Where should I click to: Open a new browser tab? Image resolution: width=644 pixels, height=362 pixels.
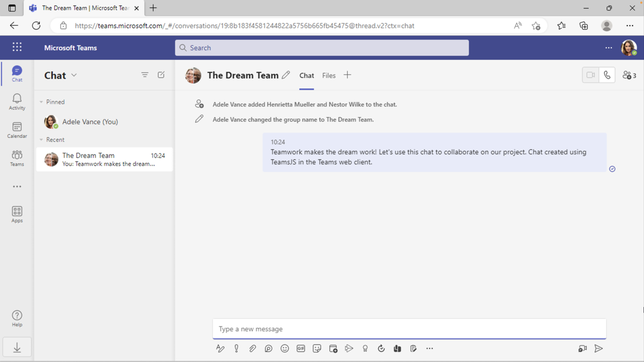153,8
